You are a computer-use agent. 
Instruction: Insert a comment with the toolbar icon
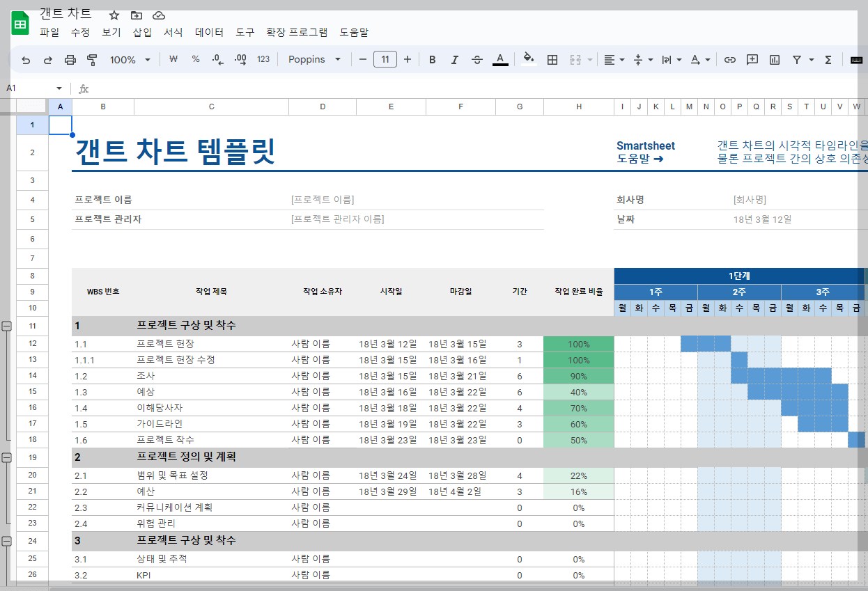(x=752, y=60)
